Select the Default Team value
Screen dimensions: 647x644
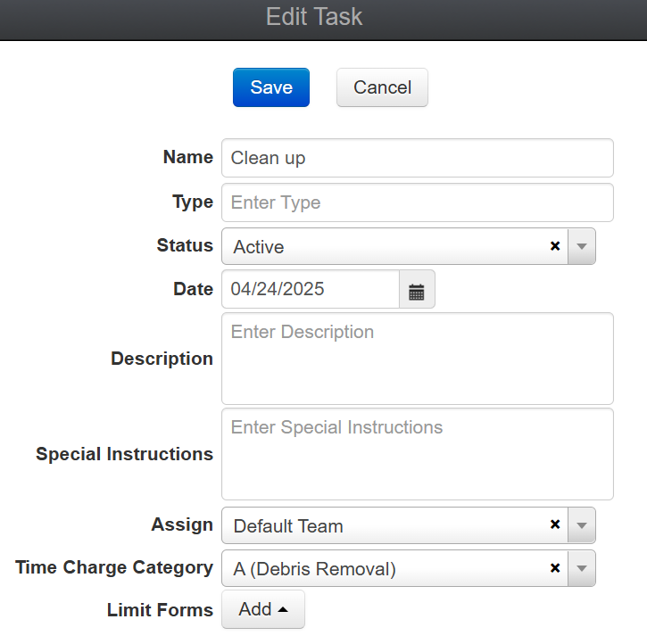288,526
